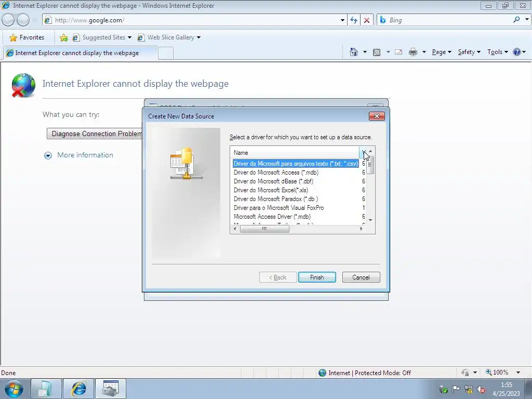Open address bar URL dropdown arrow

pos(342,20)
